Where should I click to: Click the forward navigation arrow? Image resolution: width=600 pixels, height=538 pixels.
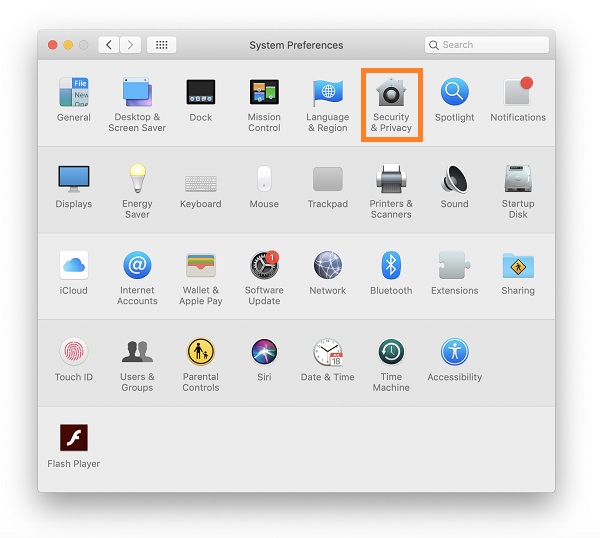(x=130, y=45)
